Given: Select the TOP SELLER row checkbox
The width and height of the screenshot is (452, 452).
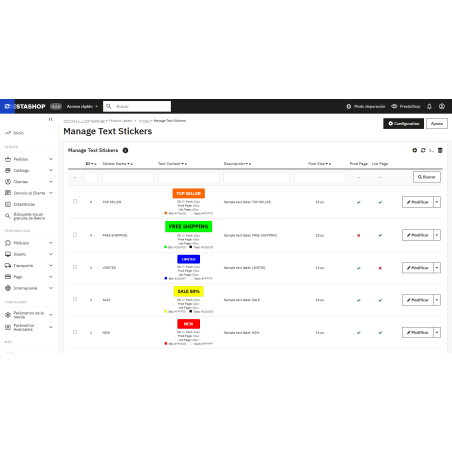Looking at the screenshot, I should (x=75, y=201).
